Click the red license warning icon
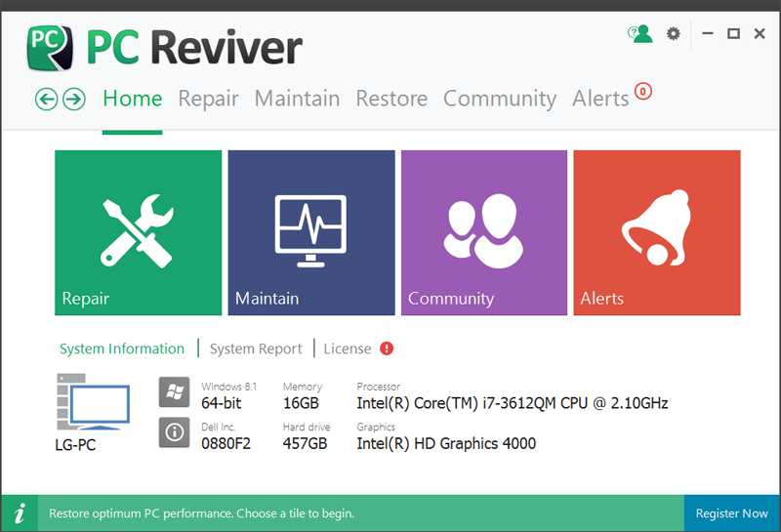This screenshot has height=532, width=781. [x=387, y=348]
